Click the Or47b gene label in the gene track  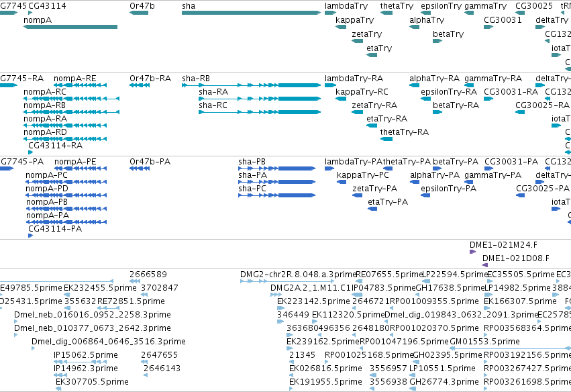point(142,6)
